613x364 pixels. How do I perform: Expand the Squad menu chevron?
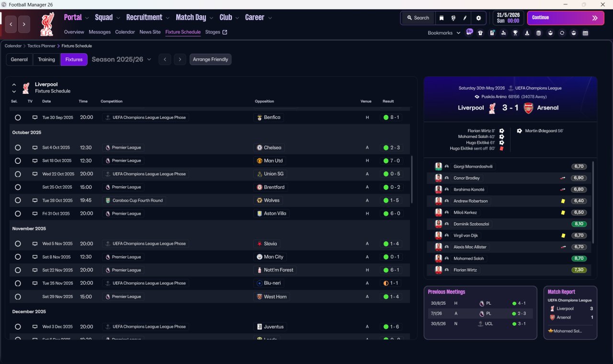(118, 18)
